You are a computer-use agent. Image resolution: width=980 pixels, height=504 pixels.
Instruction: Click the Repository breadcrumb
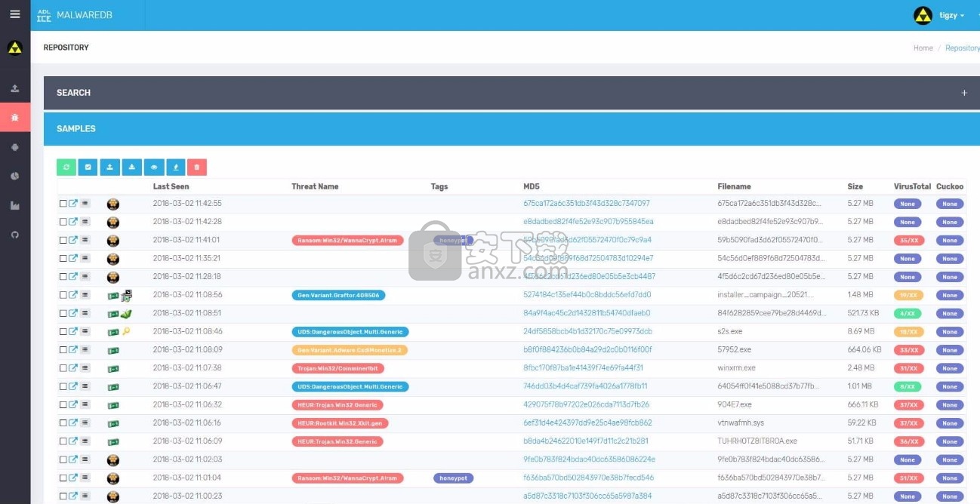pyautogui.click(x=963, y=48)
